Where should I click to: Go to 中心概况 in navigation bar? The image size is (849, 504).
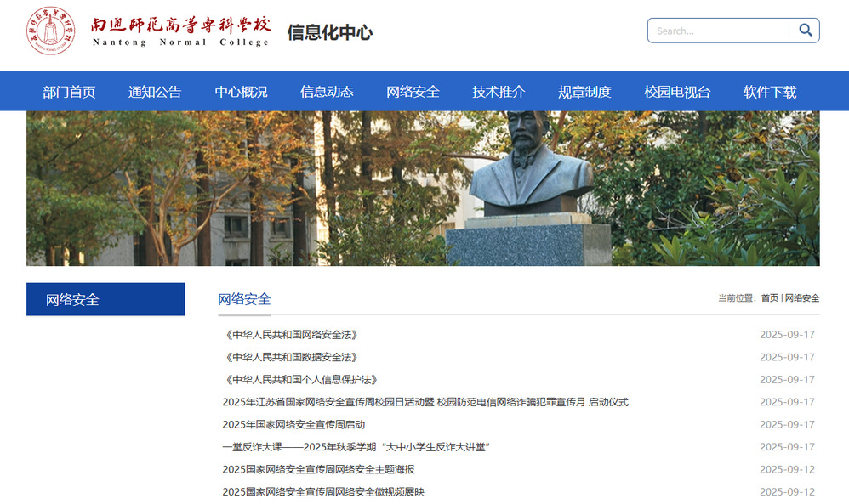(241, 92)
